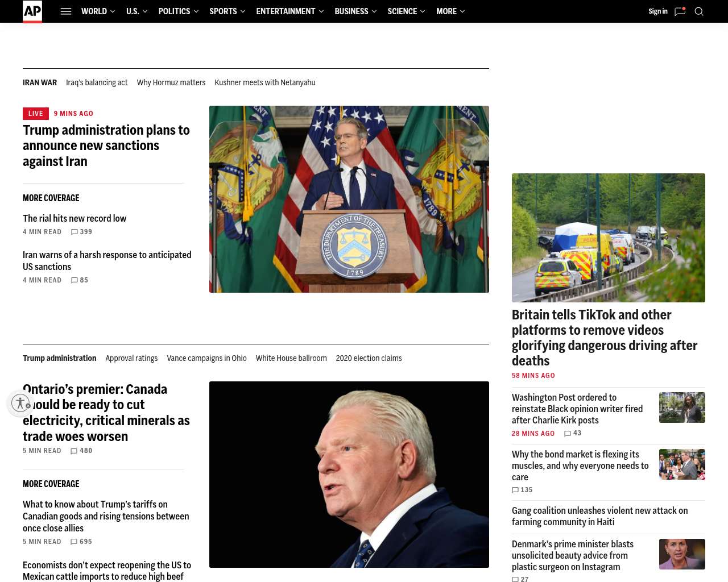
Task: Select Approval ratings topic
Action: tap(131, 358)
